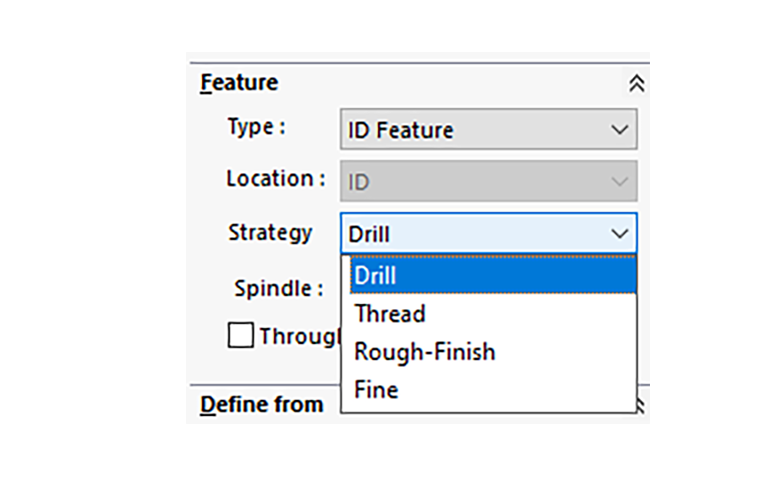
Task: Click the Define from section header
Action: 262,405
